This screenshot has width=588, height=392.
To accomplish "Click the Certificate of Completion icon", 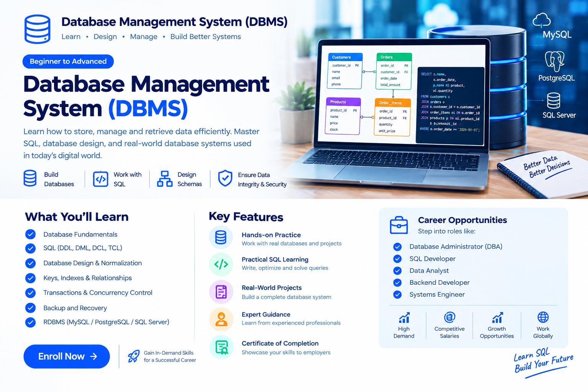I will point(221,347).
